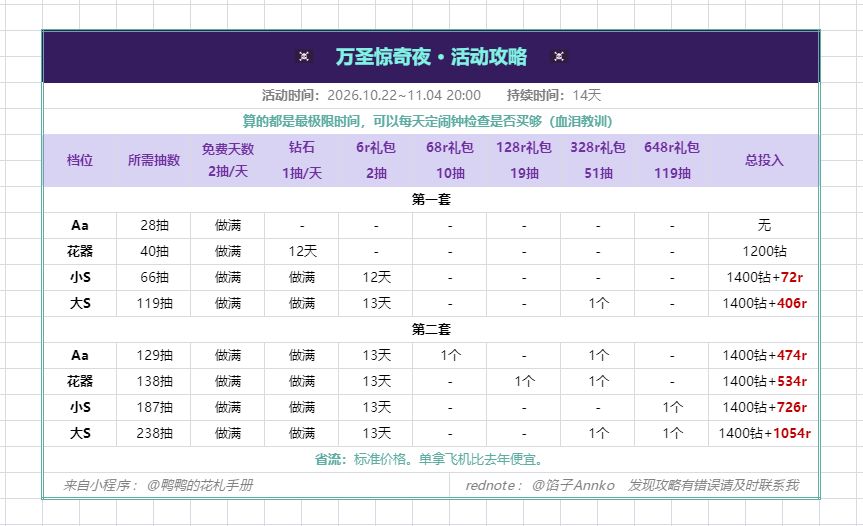Click the 1400钻+474r total cell
Screen dimensions: 863x526
(x=764, y=355)
